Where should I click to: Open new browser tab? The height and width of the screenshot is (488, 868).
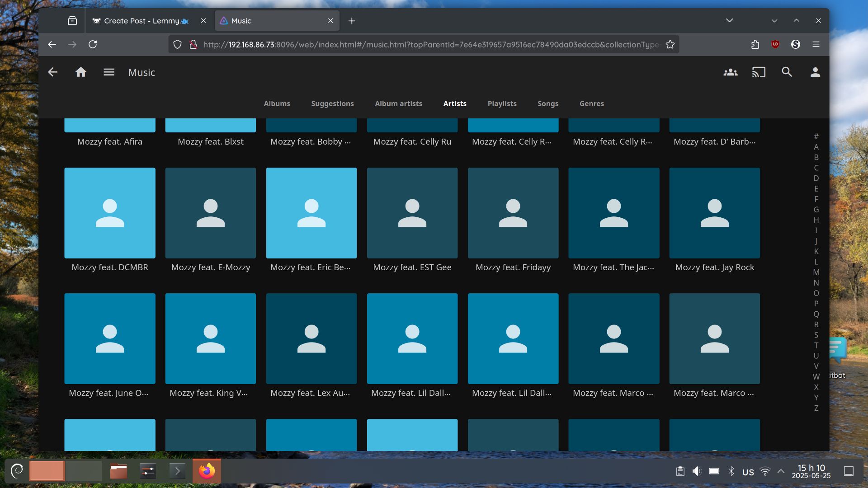click(x=352, y=21)
